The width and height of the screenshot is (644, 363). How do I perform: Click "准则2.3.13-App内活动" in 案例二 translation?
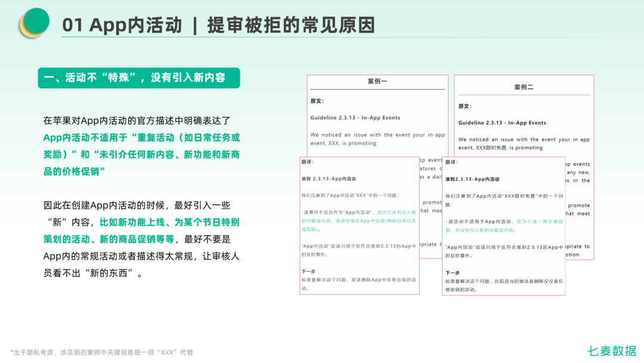(x=472, y=179)
